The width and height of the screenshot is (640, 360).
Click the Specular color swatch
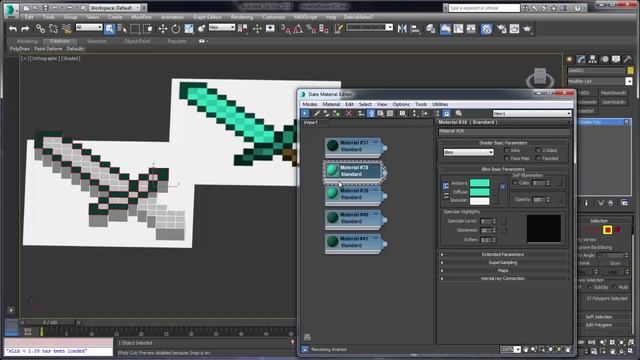480,201
